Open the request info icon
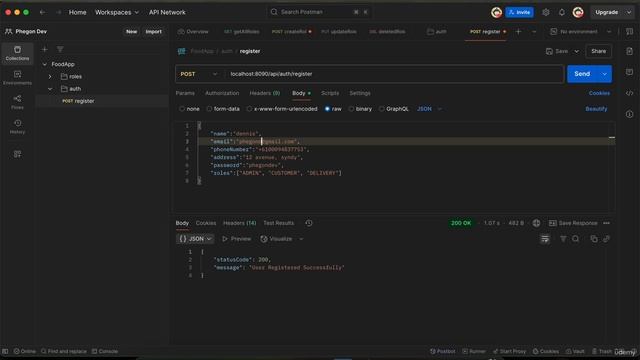The width and height of the screenshot is (640, 360). pyautogui.click(x=629, y=114)
